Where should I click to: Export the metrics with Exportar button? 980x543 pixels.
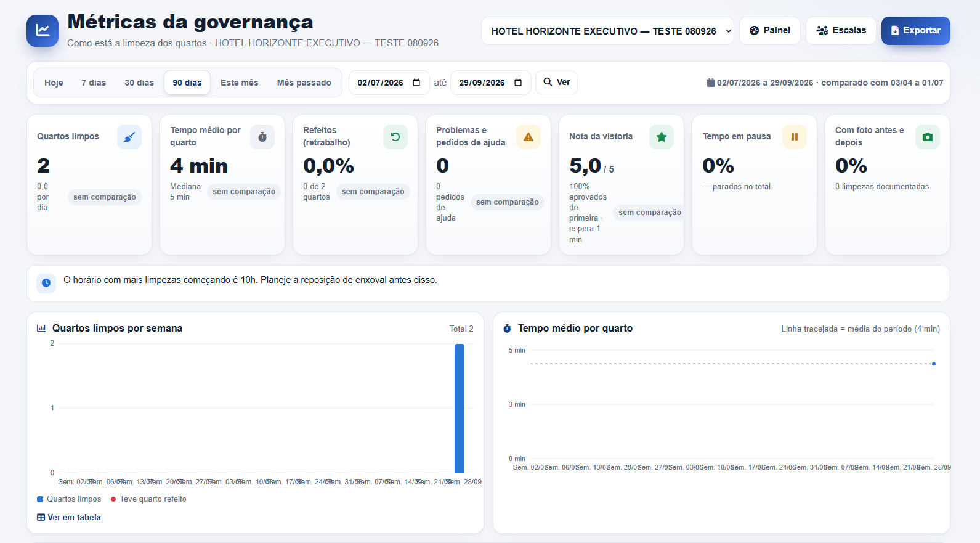click(x=916, y=31)
